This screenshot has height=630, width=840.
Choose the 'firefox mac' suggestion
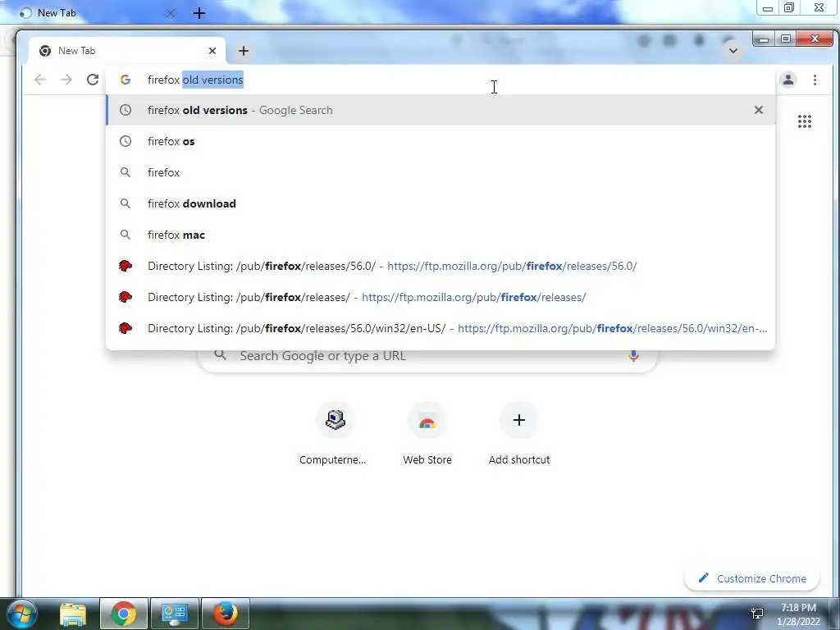pos(441,235)
